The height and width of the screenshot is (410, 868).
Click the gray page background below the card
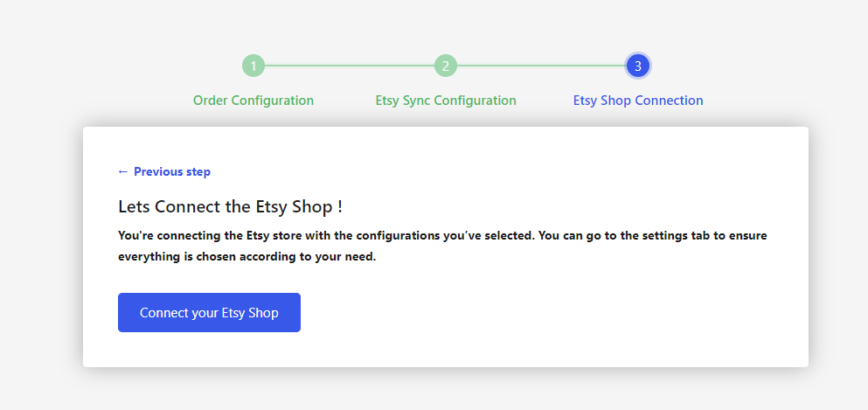click(x=437, y=390)
